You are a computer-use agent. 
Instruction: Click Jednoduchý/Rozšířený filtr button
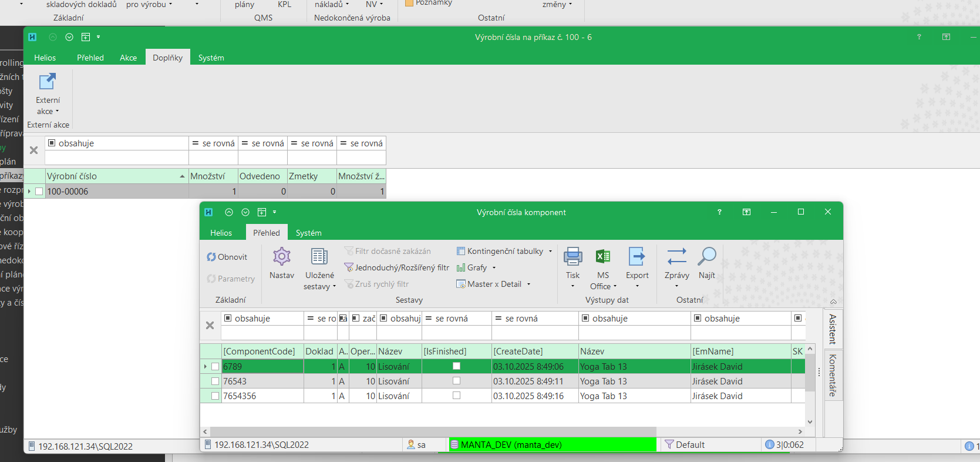[x=397, y=267]
